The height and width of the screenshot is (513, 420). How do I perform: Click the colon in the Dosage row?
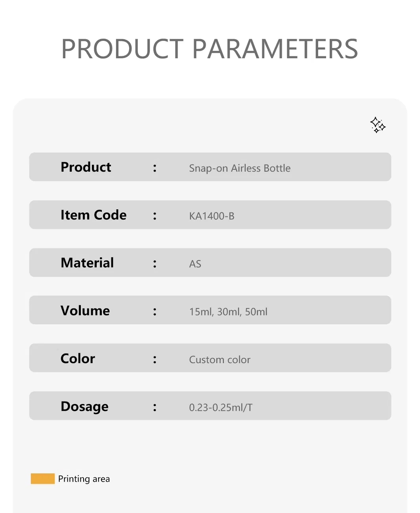click(x=155, y=407)
